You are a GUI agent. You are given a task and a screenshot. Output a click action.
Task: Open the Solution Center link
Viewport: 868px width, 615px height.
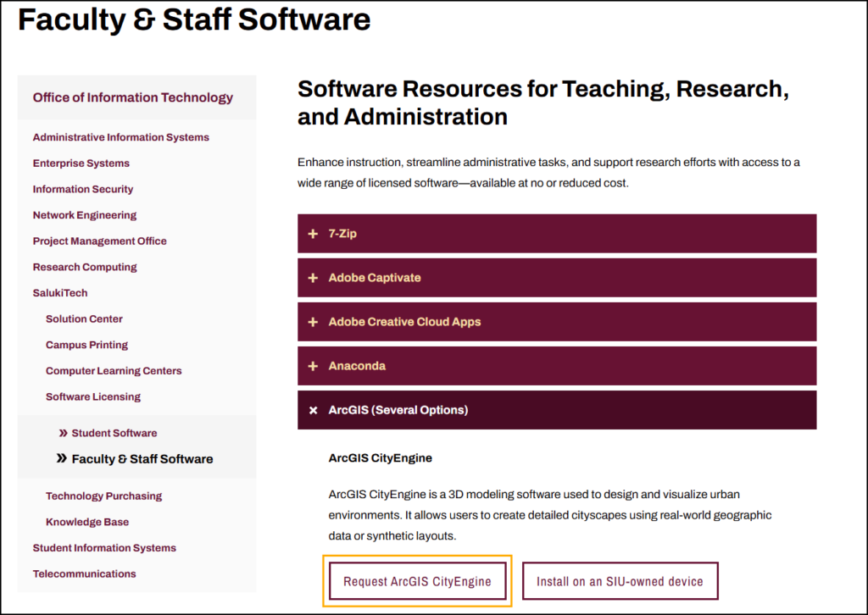click(x=84, y=319)
